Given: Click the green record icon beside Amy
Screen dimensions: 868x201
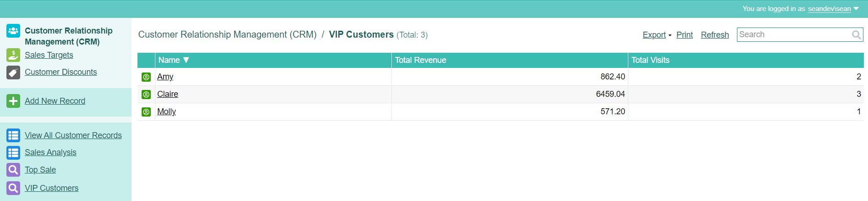Looking at the screenshot, I should (x=146, y=77).
